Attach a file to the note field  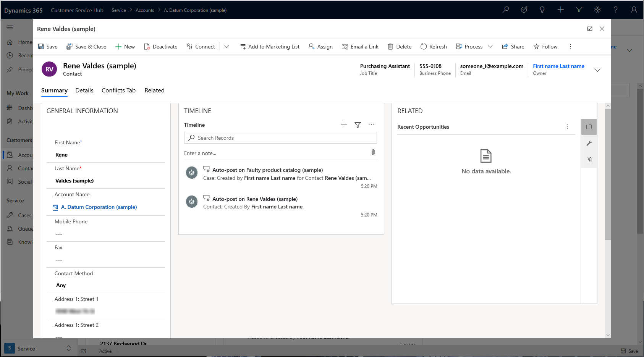point(373,152)
